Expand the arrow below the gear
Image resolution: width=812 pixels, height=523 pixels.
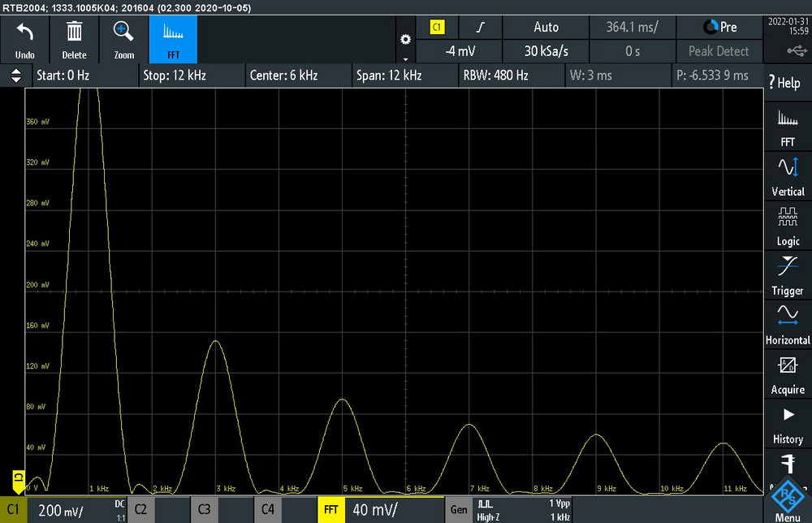coord(405,59)
